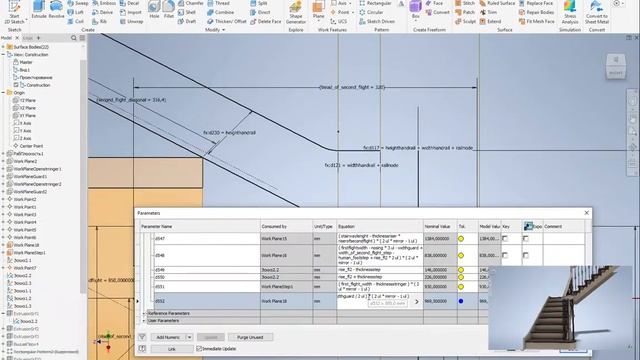The width and height of the screenshot is (640, 360).
Task: Choose the Sweep tool
Action: 78,3
